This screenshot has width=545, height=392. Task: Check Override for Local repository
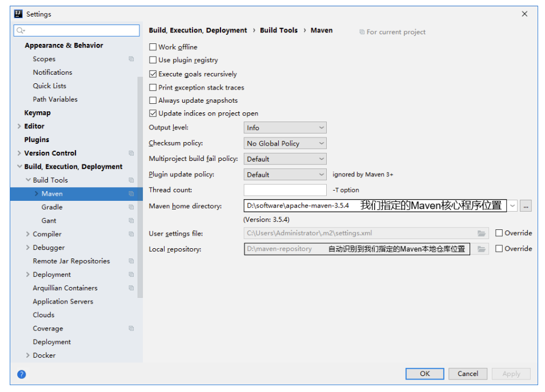tap(499, 249)
